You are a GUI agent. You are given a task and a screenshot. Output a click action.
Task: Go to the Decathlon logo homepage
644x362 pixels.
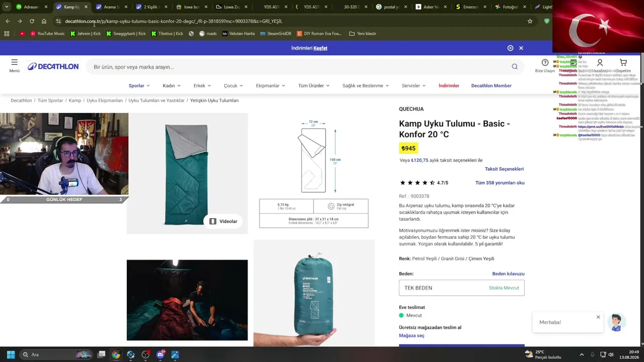(53, 67)
